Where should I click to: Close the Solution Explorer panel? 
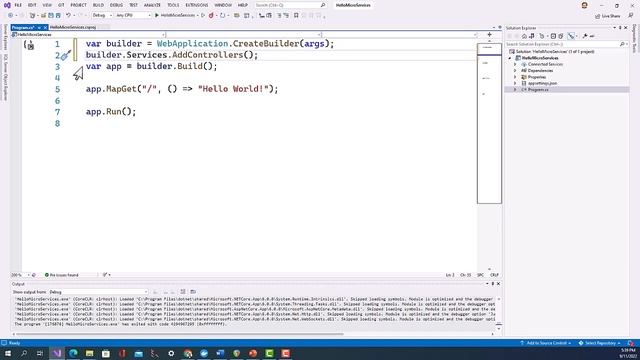pyautogui.click(x=626, y=28)
